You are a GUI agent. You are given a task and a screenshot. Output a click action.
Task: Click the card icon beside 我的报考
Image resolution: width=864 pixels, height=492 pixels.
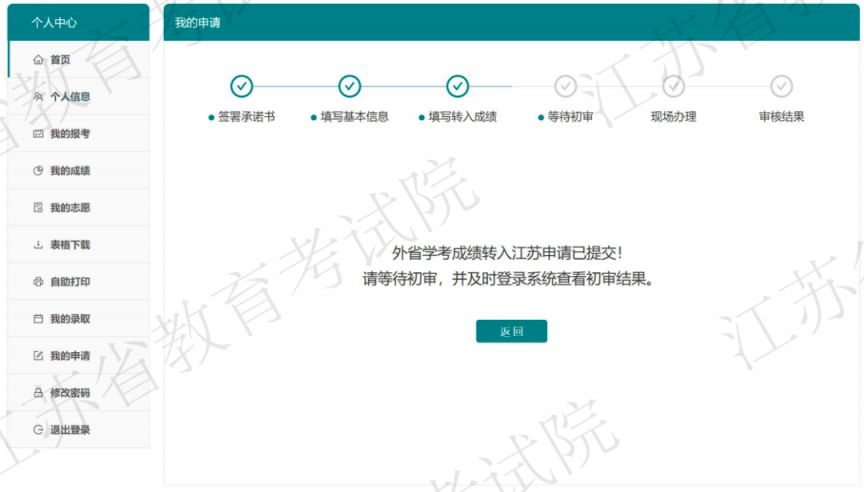coord(38,133)
